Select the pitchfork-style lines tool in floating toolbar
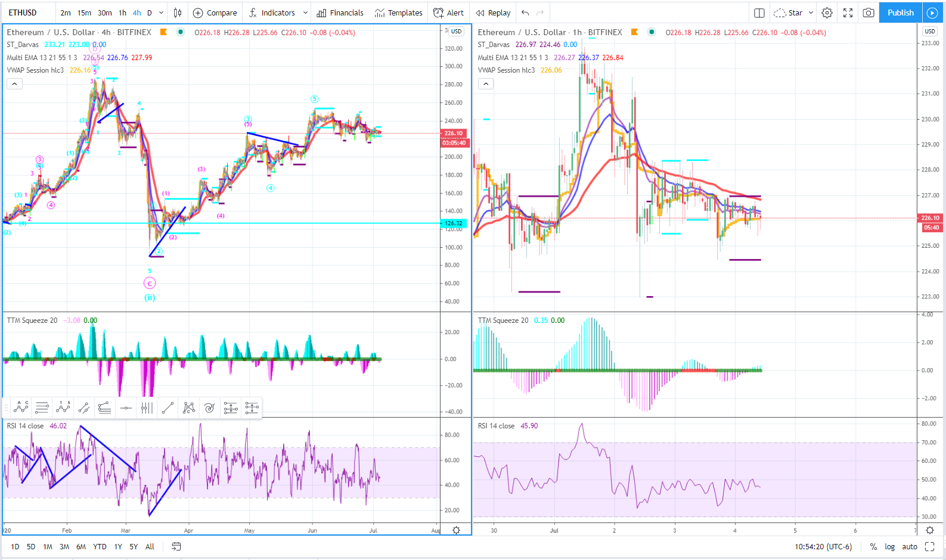 105,407
